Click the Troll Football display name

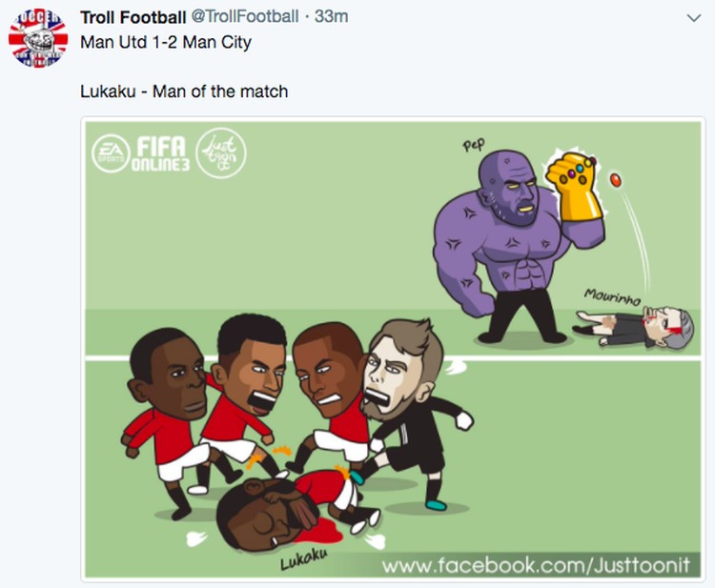133,17
